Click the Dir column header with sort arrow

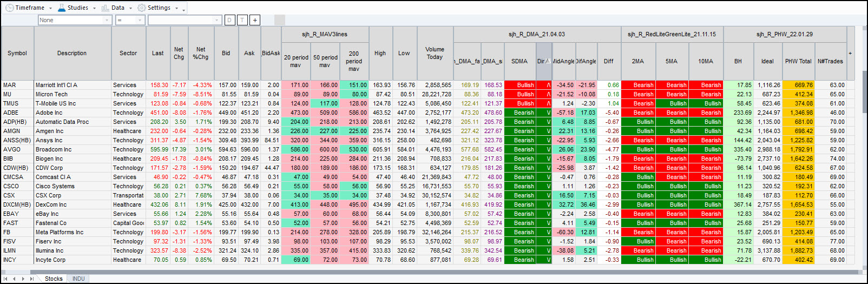(543, 61)
